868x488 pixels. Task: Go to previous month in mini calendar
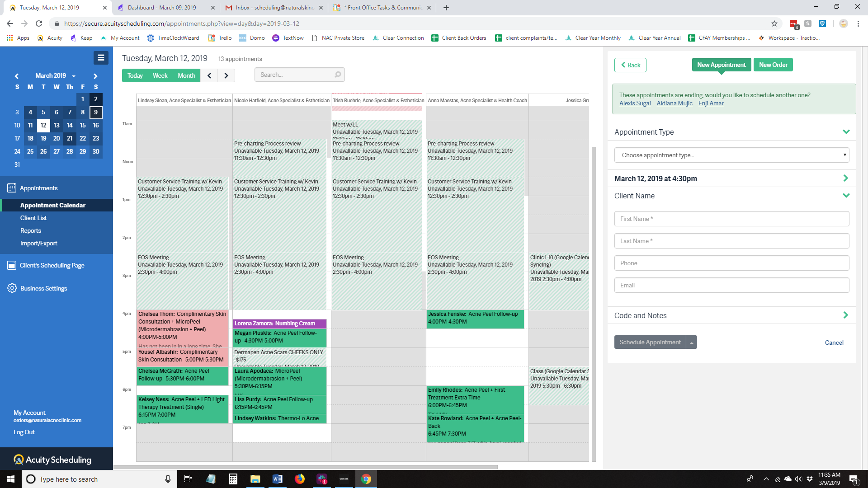pos(17,76)
